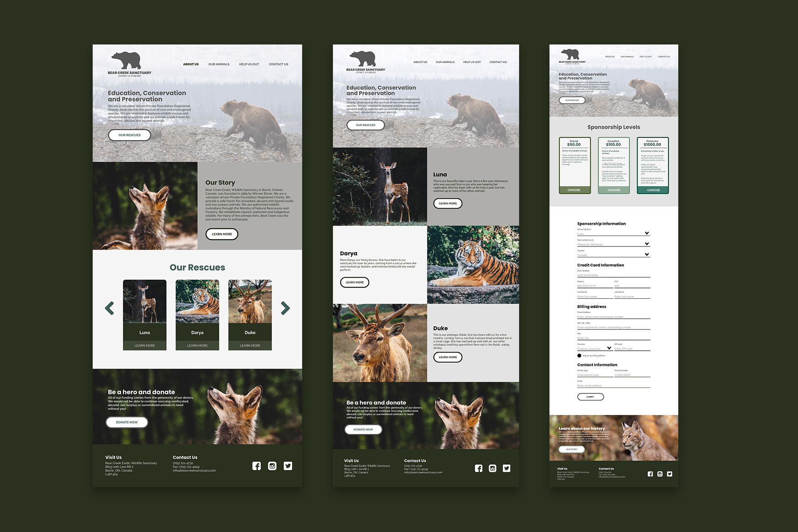Focus the CVC field
This screenshot has height=532, width=798.
point(632,286)
